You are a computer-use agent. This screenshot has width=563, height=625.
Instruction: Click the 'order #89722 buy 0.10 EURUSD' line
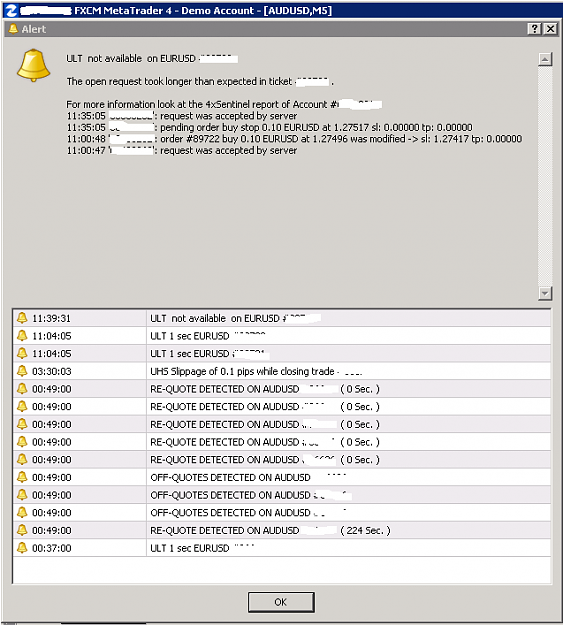pyautogui.click(x=294, y=139)
